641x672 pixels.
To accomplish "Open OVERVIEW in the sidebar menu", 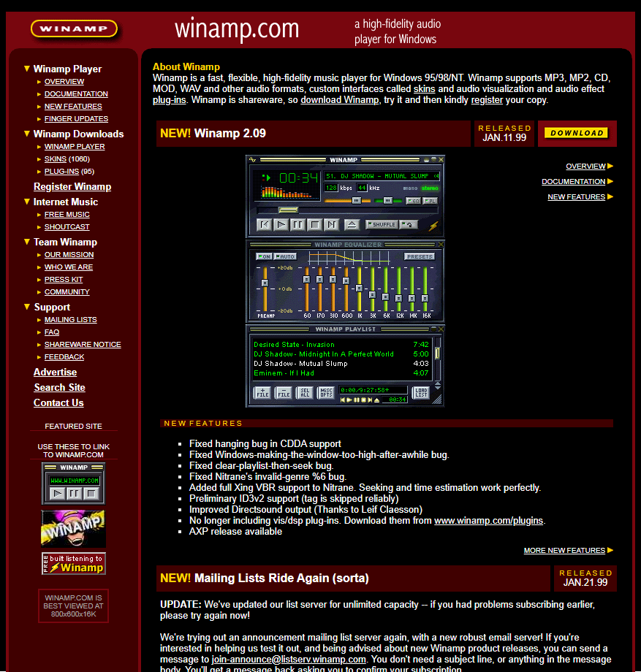I will (x=64, y=81).
